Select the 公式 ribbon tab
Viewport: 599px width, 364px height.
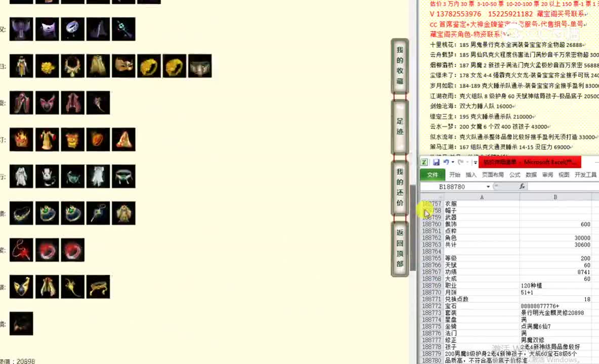(x=515, y=175)
